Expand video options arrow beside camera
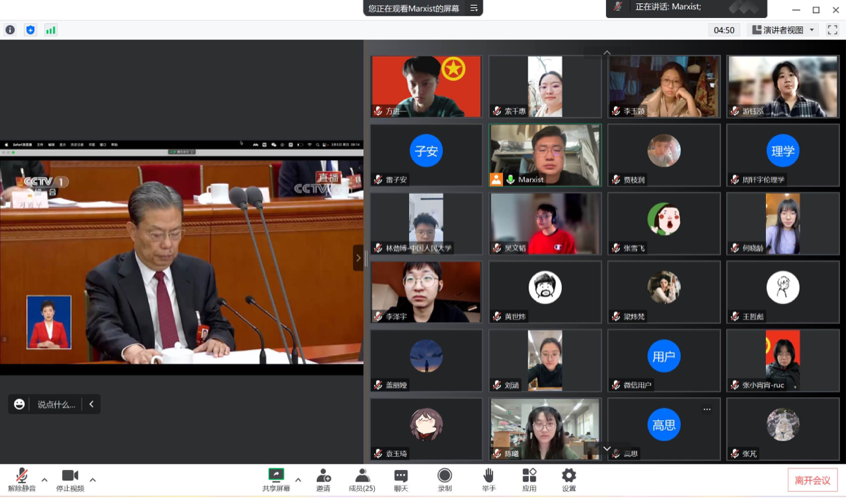Viewport: 846px width, 498px height. coord(93,480)
